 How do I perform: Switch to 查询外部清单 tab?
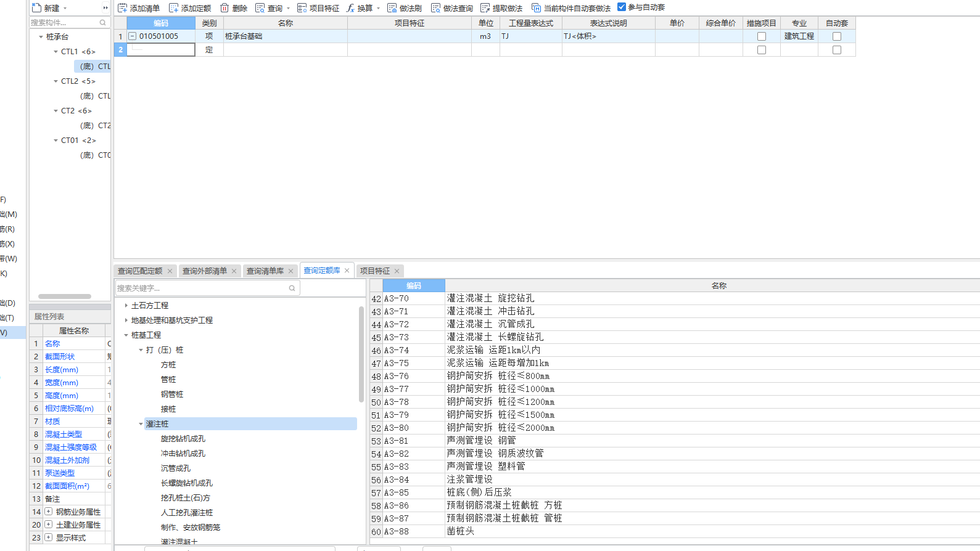[205, 271]
